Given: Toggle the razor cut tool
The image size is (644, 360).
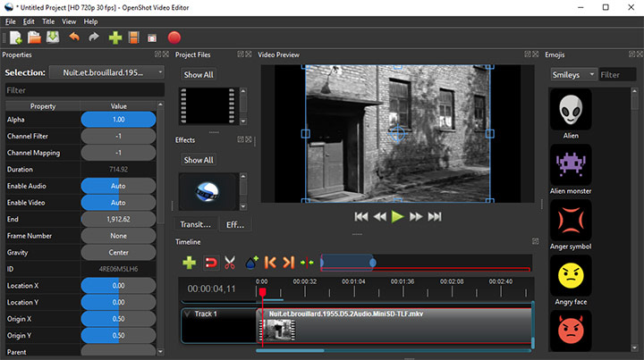Looking at the screenshot, I should (x=230, y=263).
